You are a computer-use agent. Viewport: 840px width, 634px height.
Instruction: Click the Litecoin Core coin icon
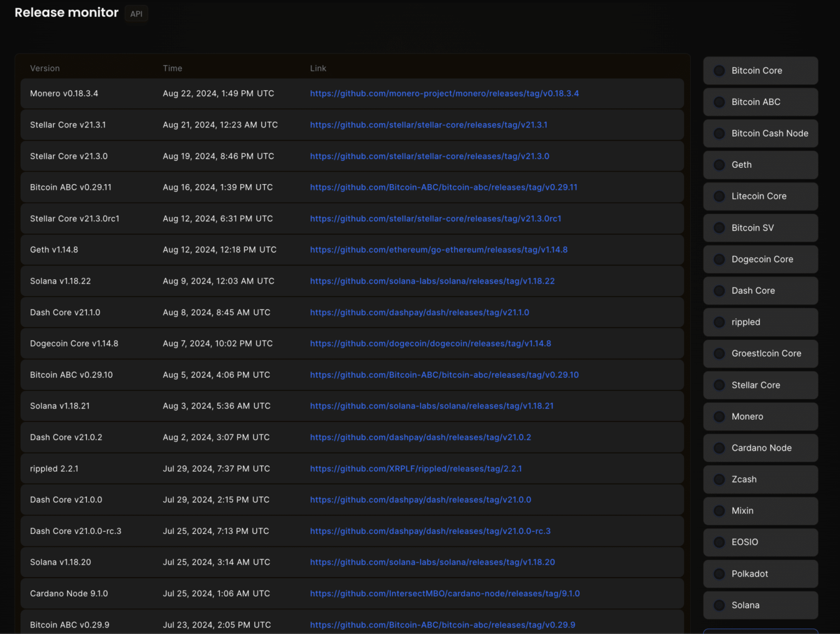point(719,196)
